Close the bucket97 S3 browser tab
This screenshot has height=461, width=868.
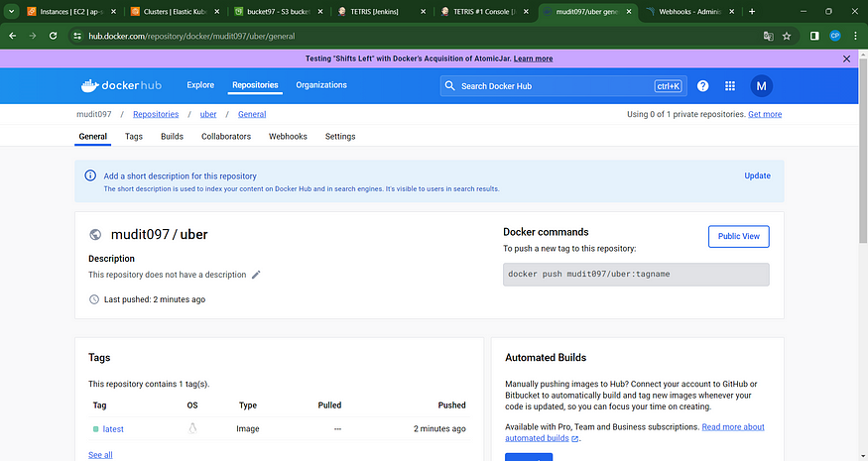tap(320, 12)
